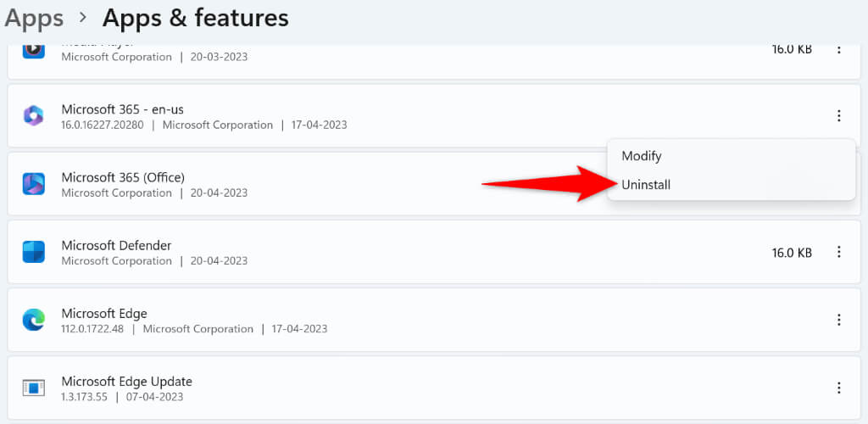
Task: Select the Microsoft Edge list entry name
Action: tap(104, 313)
